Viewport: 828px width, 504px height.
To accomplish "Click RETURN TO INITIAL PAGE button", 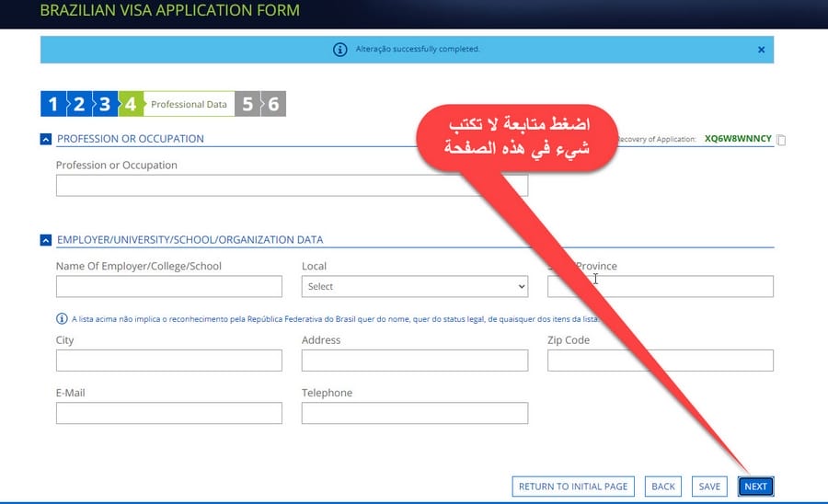I will (x=573, y=487).
